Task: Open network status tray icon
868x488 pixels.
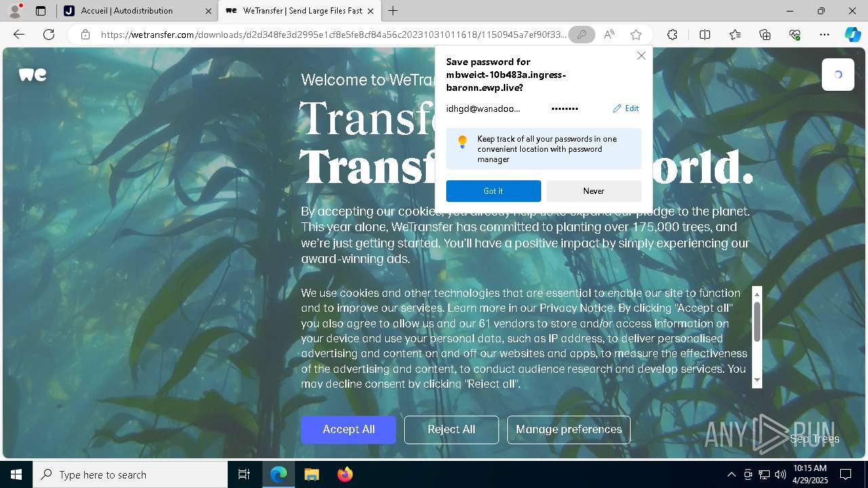Action: pyautogui.click(x=764, y=474)
